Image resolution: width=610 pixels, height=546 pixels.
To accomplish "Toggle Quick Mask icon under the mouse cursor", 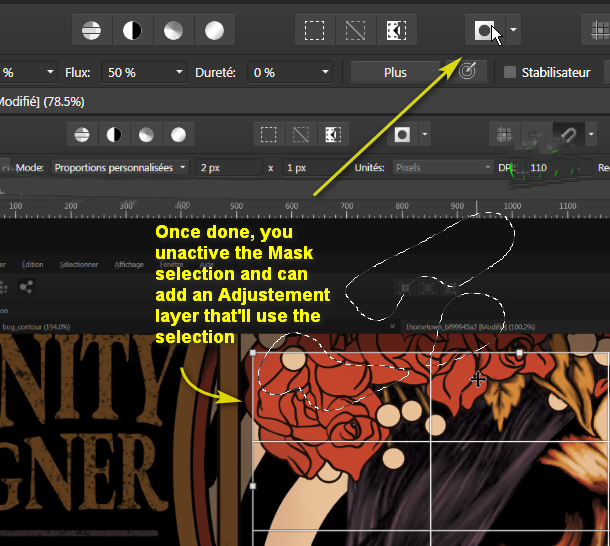I will (485, 30).
